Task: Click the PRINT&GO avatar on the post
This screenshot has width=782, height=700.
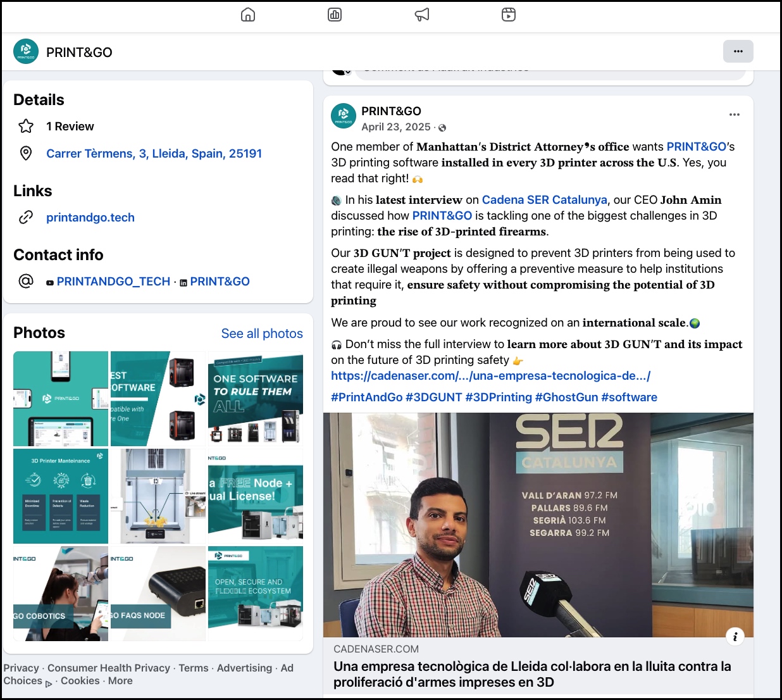Action: [x=344, y=116]
